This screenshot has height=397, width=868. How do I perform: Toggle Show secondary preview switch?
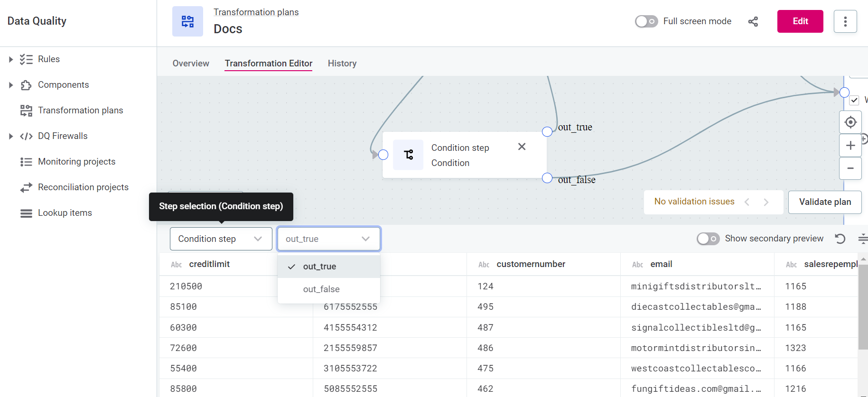(708, 239)
